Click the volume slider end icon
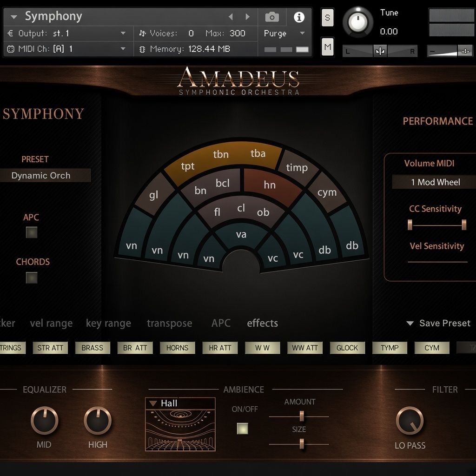The image size is (476, 476). pyautogui.click(x=465, y=51)
